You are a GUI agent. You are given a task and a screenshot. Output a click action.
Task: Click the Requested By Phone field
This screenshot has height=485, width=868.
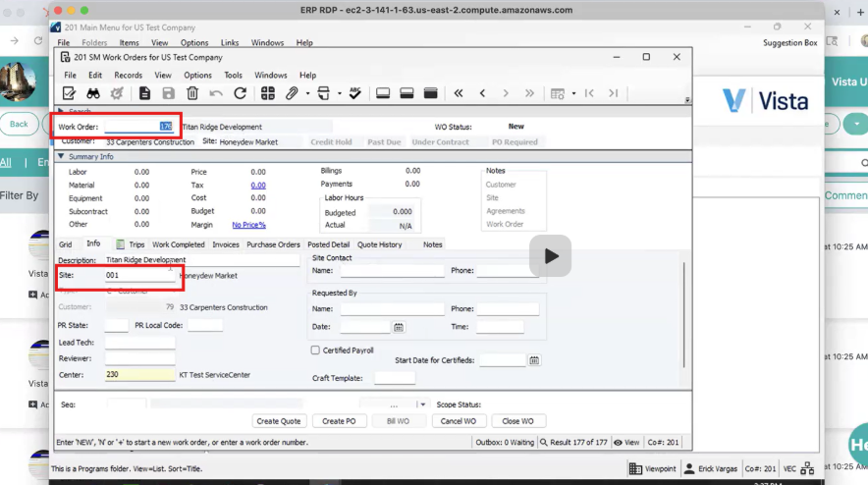(508, 309)
